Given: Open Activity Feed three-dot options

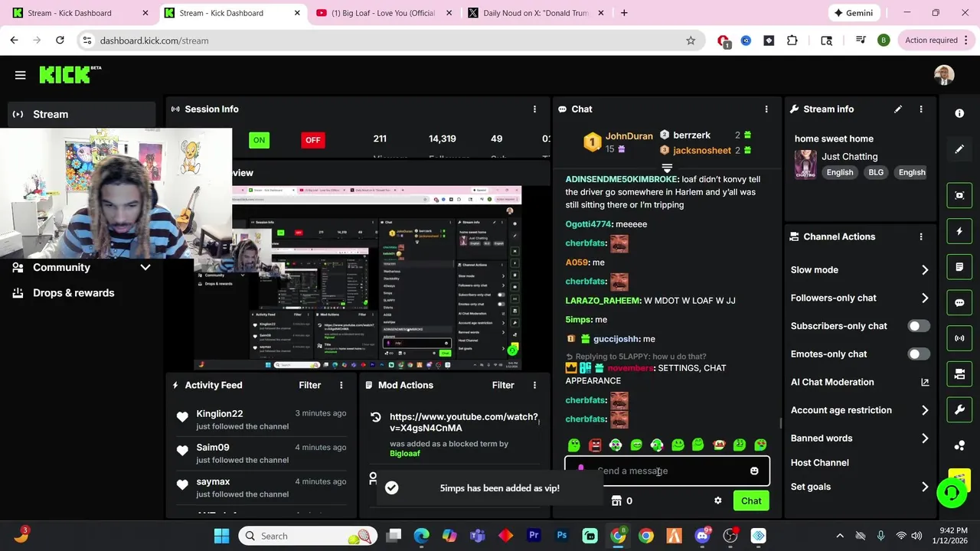Looking at the screenshot, I should 341,385.
